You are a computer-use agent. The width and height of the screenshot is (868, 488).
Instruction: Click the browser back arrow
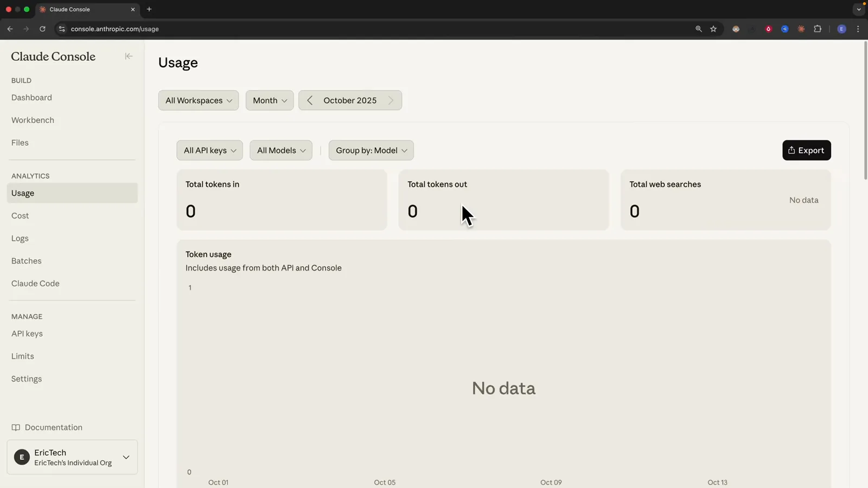(x=10, y=29)
